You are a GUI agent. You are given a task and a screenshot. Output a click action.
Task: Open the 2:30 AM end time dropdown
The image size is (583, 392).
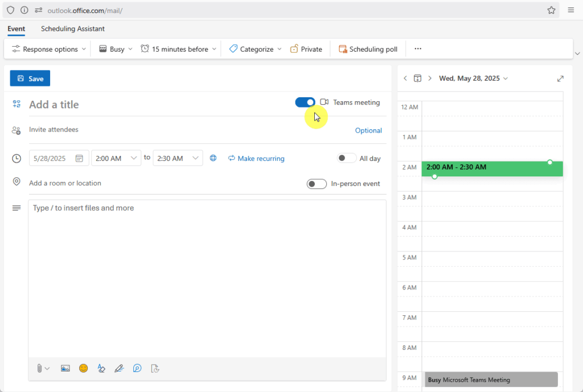click(178, 158)
